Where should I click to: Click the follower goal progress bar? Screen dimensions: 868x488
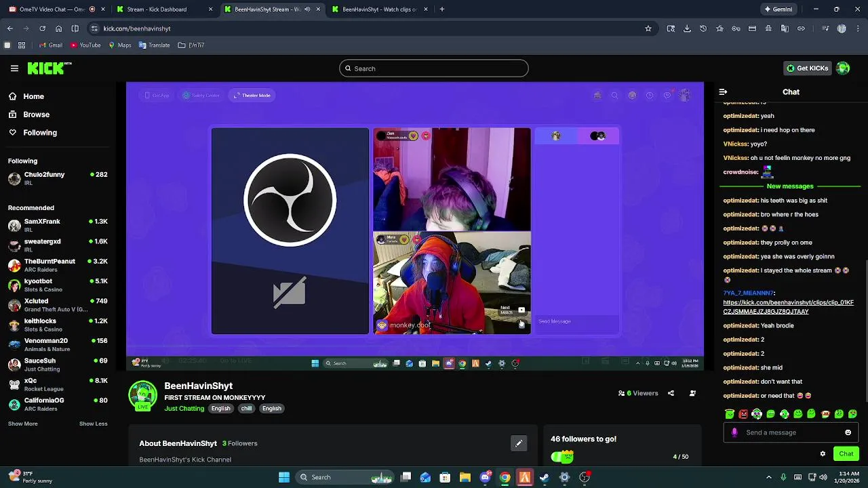tap(562, 457)
